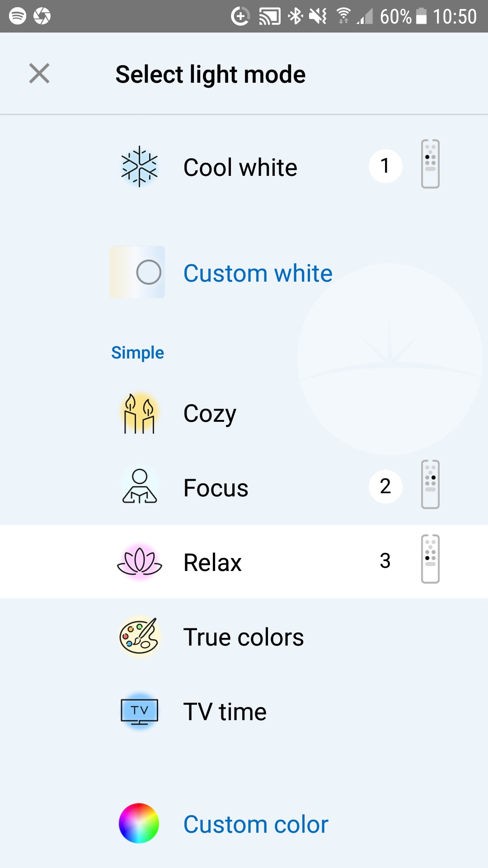Open Custom white mode
This screenshot has width=488, height=868.
pyautogui.click(x=257, y=273)
